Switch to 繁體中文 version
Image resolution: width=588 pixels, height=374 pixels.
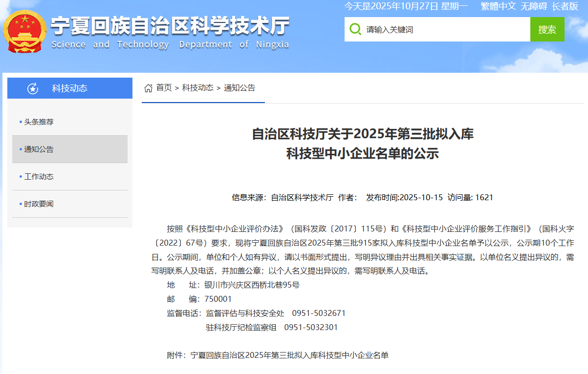[x=498, y=6]
